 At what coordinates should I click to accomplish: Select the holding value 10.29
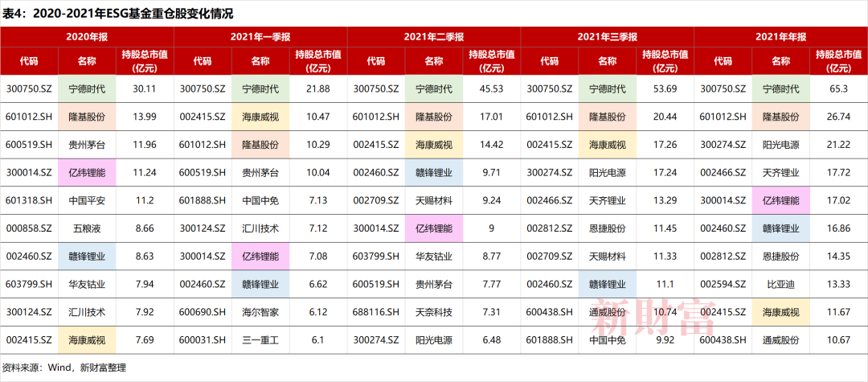click(319, 145)
